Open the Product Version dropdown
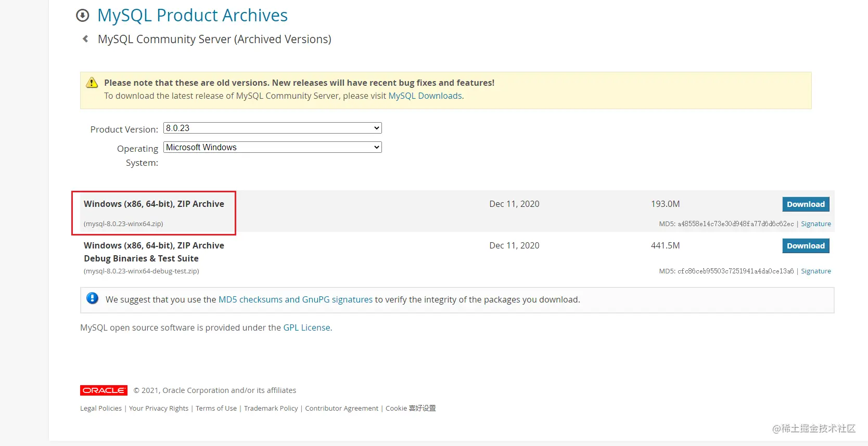This screenshot has width=868, height=446. tap(273, 128)
